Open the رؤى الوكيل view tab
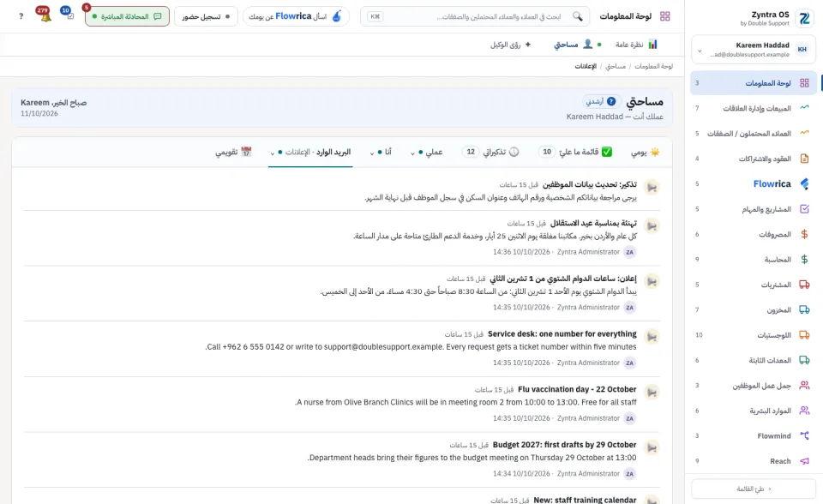823x504 pixels. pos(511,45)
